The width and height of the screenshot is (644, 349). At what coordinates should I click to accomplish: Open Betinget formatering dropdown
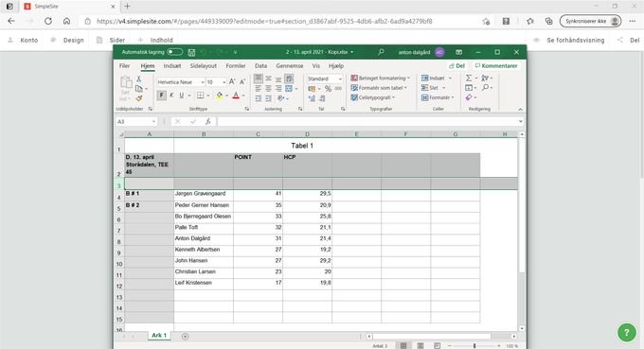point(381,78)
